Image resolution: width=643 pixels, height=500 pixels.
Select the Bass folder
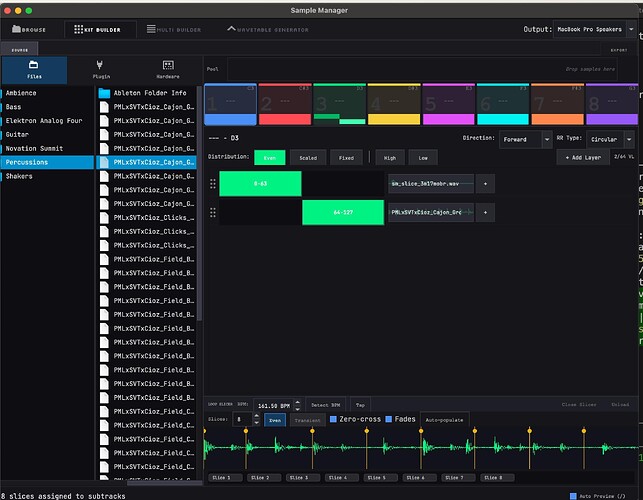47,107
